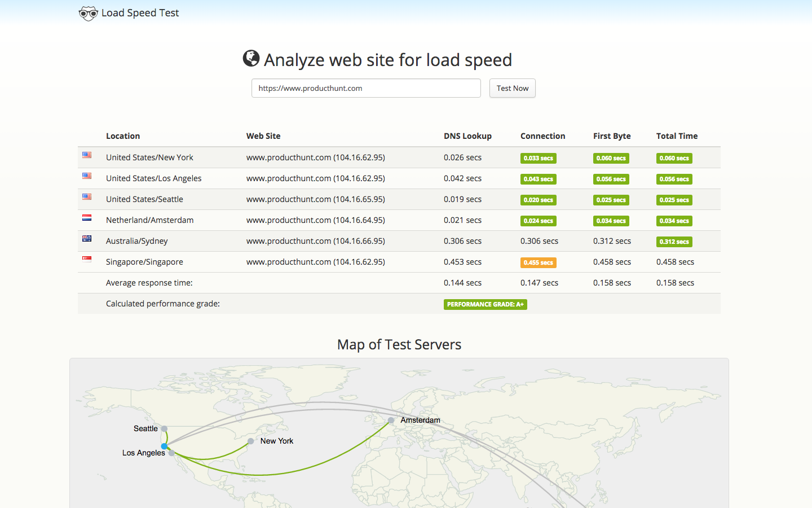The height and width of the screenshot is (508, 812).
Task: Click the United States/Los Angeles location cell
Action: [x=153, y=178]
